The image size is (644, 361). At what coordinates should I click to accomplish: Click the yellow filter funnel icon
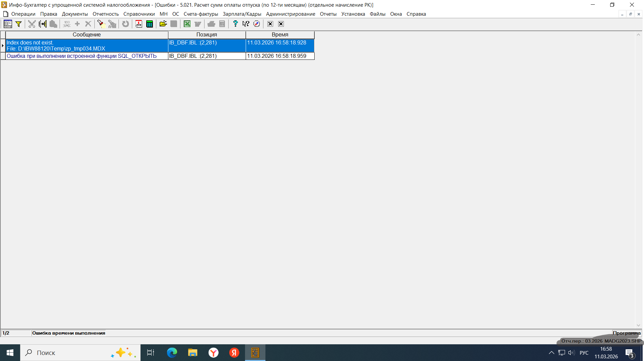[x=19, y=24]
